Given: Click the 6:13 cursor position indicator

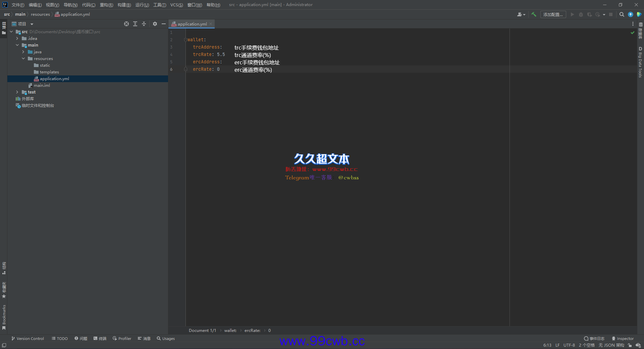Looking at the screenshot, I should click(x=547, y=345).
